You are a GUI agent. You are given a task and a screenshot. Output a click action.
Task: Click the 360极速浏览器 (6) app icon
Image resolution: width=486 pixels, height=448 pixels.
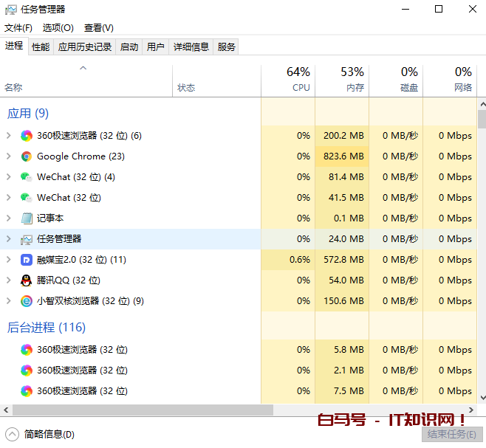27,136
